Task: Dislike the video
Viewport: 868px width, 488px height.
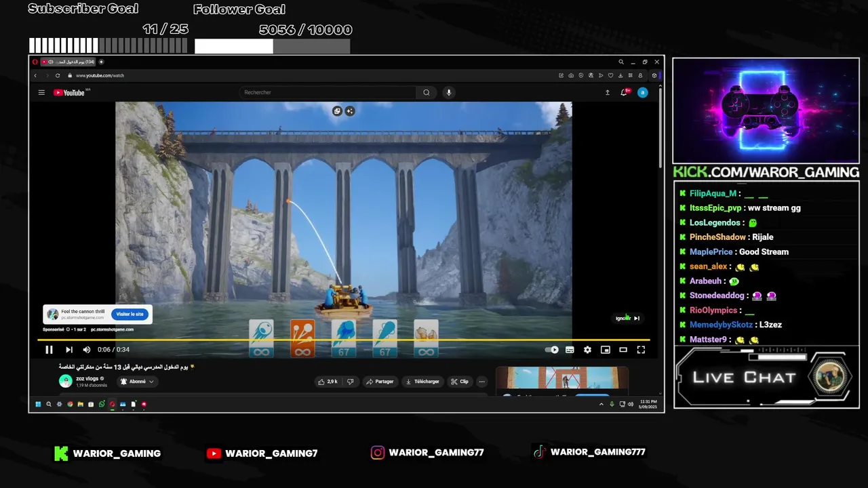Action: [x=350, y=382]
